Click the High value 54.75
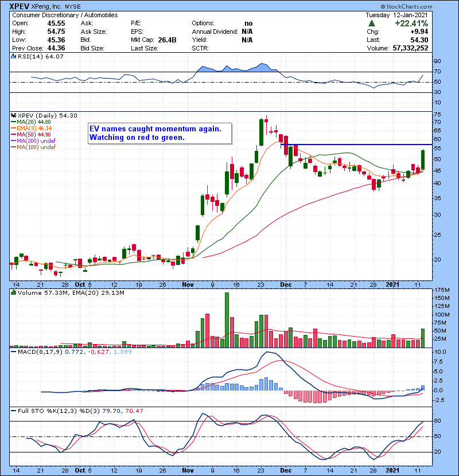459x476 pixels. click(x=56, y=32)
